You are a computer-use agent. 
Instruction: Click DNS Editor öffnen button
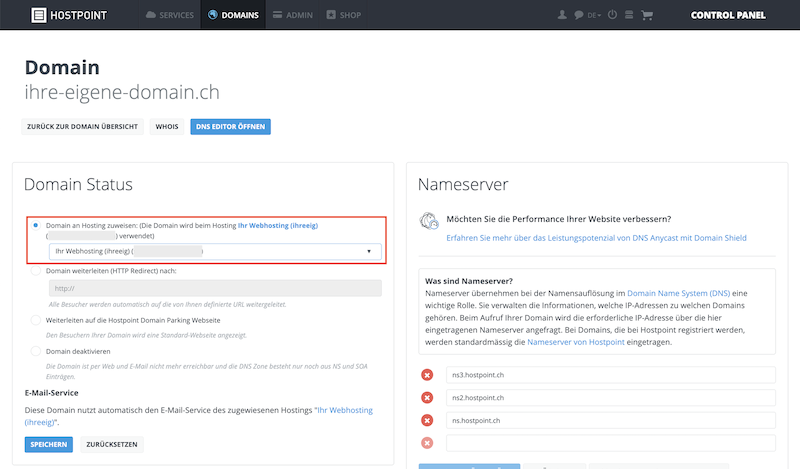click(231, 127)
